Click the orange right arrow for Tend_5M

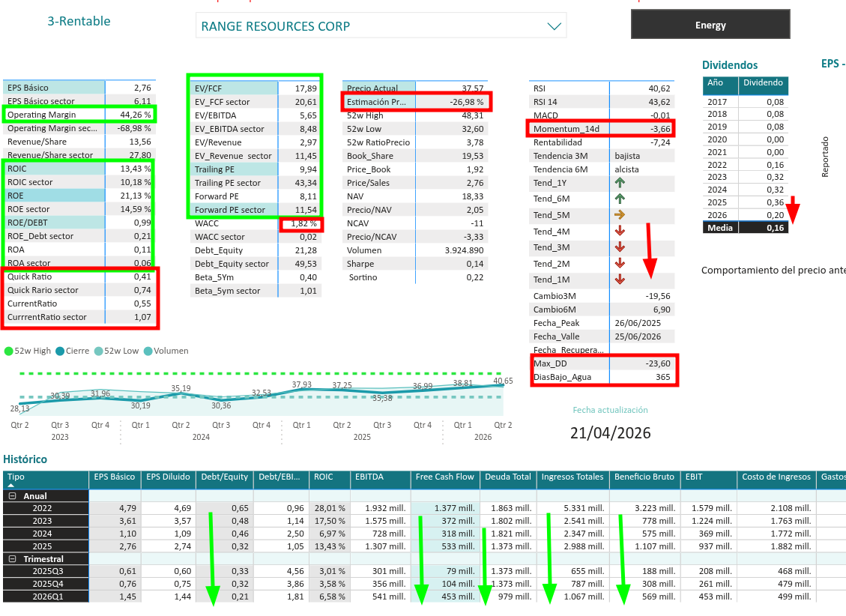pyautogui.click(x=620, y=214)
